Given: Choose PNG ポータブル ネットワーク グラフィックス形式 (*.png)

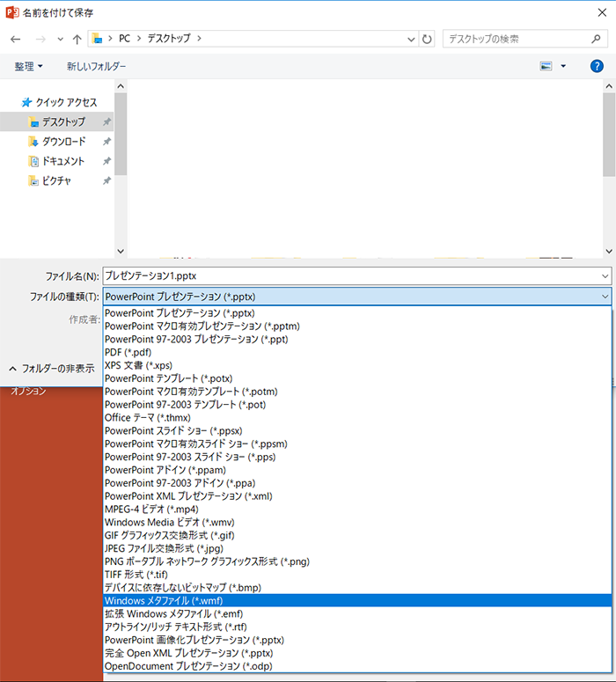Looking at the screenshot, I should 357,561.
